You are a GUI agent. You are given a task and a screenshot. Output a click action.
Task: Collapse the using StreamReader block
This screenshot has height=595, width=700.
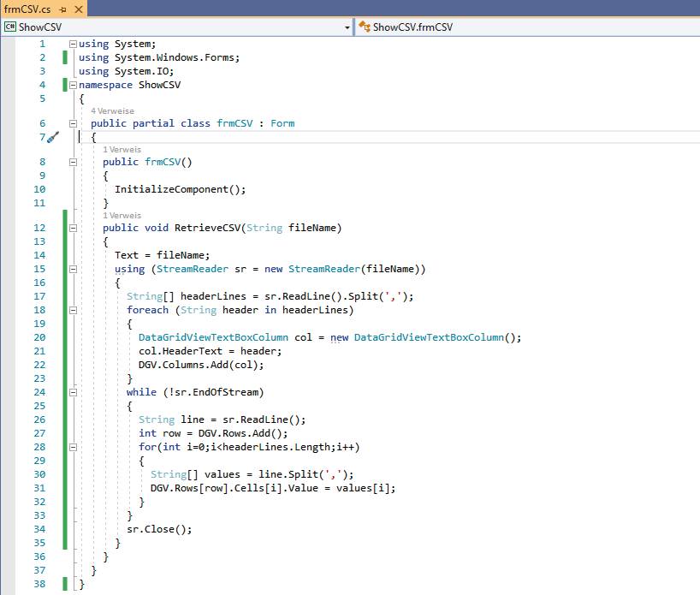pyautogui.click(x=73, y=270)
